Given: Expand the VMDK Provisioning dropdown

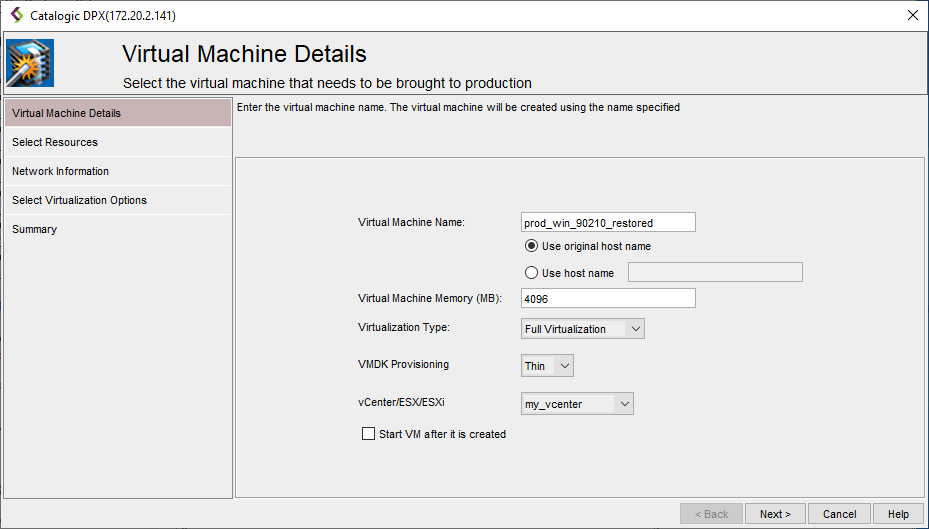Looking at the screenshot, I should (548, 366).
